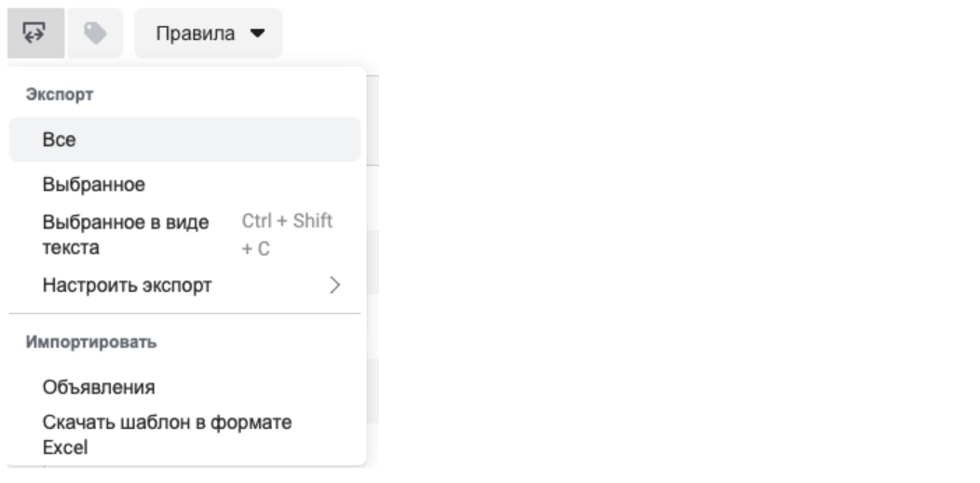Viewport: 980px width, 483px height.
Task: Click the black arrow next to Правила
Action: click(257, 34)
